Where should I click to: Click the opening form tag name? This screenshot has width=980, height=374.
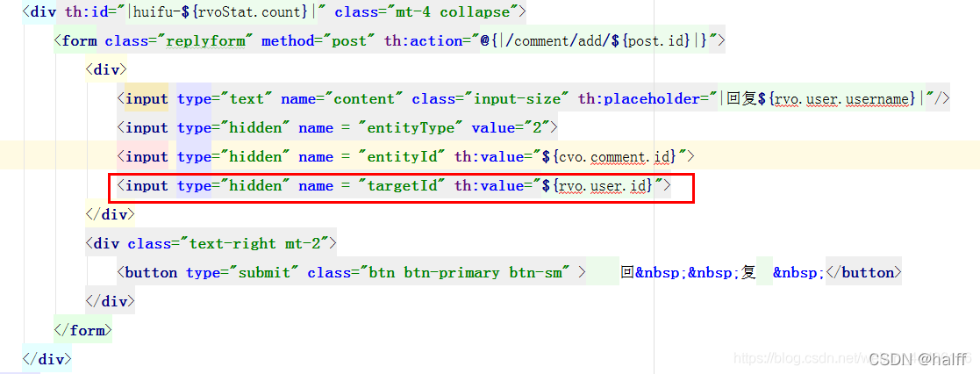pos(79,41)
